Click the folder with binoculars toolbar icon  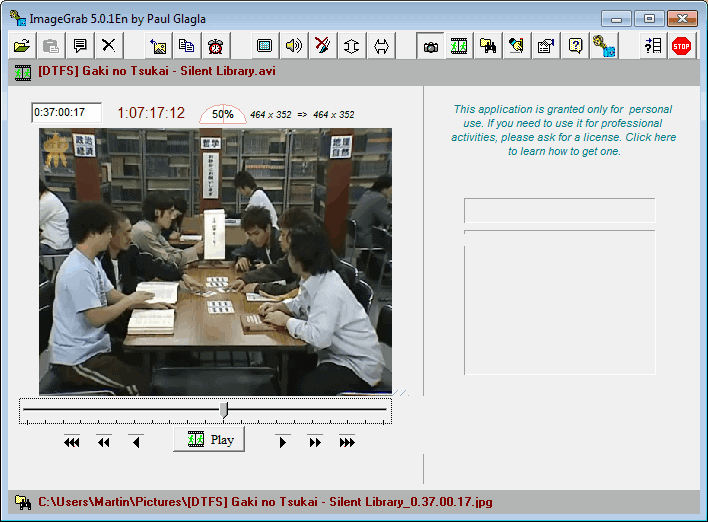tap(488, 46)
